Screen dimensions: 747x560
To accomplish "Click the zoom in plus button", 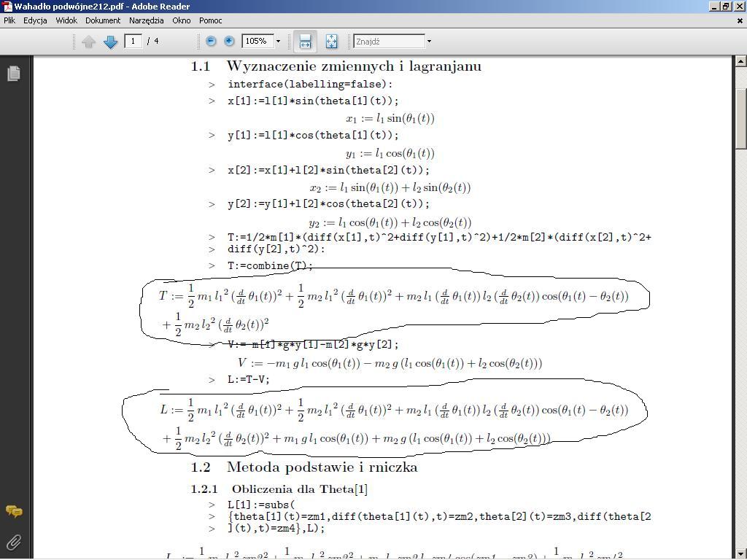I will tap(229, 42).
